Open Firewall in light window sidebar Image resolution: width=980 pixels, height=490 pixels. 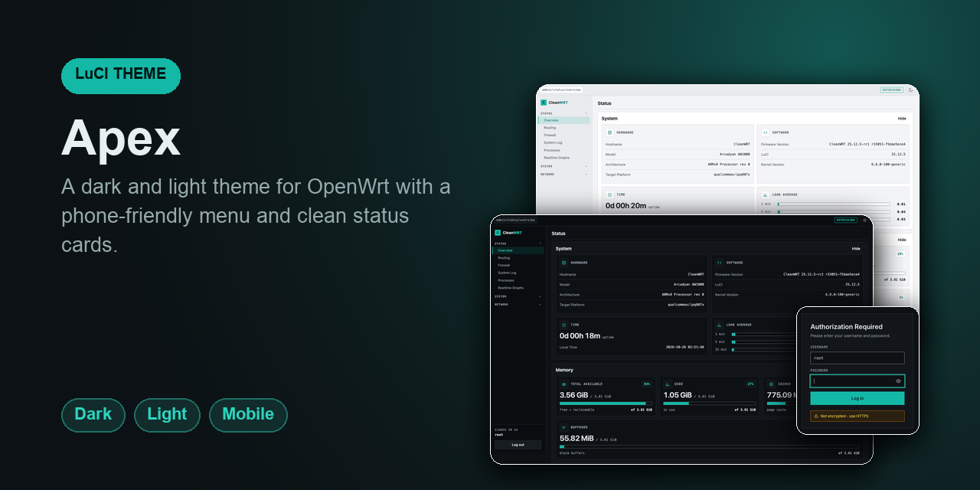coord(563,135)
